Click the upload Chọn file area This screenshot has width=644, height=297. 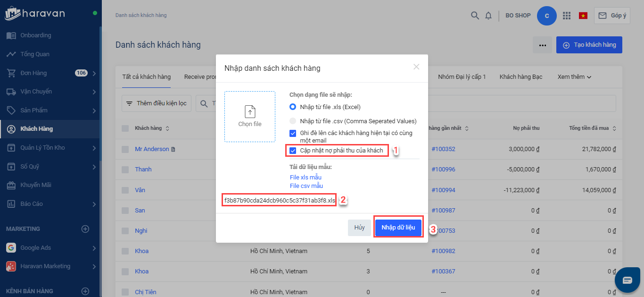250,117
